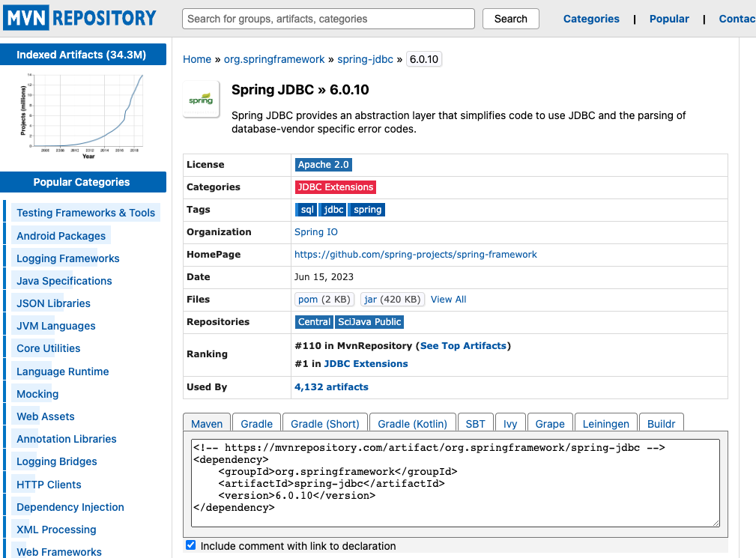The width and height of the screenshot is (756, 558).
Task: Switch to the Maven tab
Action: (207, 423)
